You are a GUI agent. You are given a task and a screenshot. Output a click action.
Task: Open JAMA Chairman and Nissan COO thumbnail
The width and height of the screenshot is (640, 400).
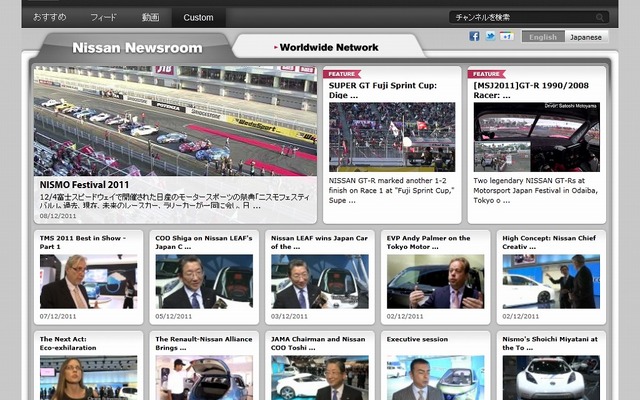click(x=320, y=378)
